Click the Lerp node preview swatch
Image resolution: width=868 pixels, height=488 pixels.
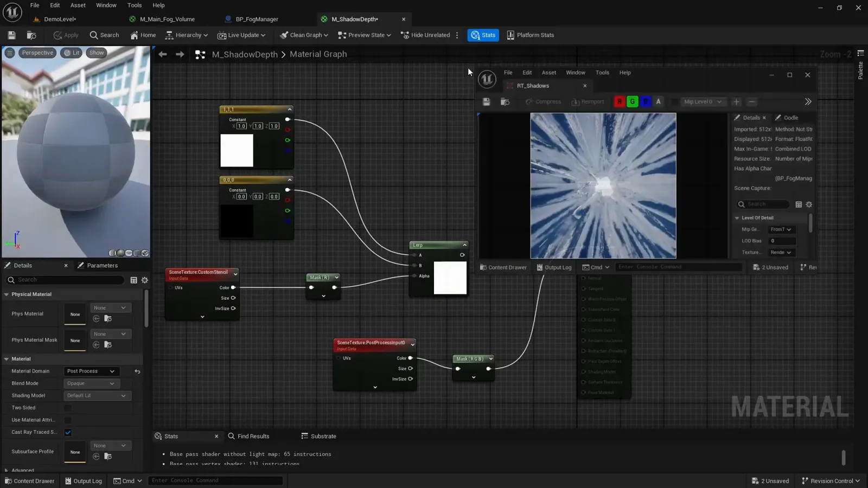pyautogui.click(x=450, y=278)
